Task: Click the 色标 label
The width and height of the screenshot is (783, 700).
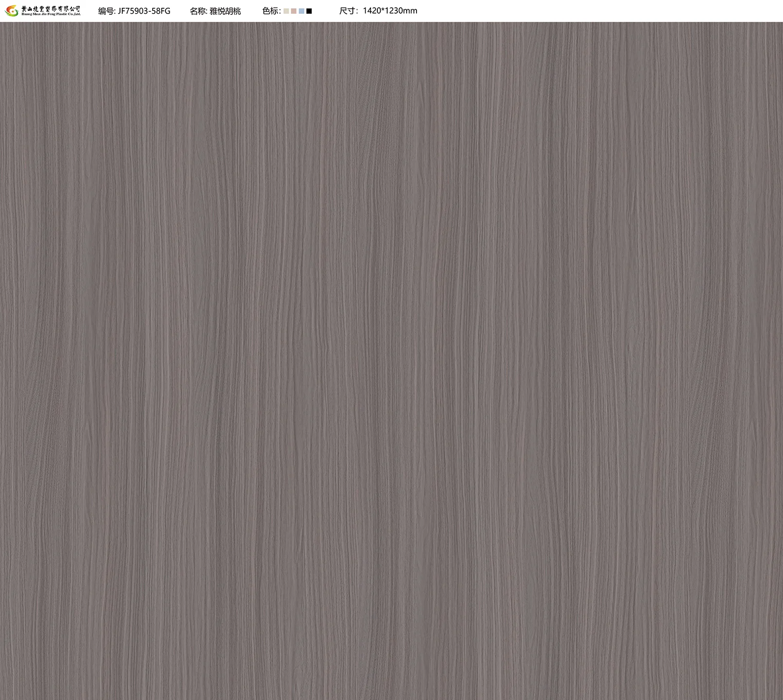Action: point(271,11)
